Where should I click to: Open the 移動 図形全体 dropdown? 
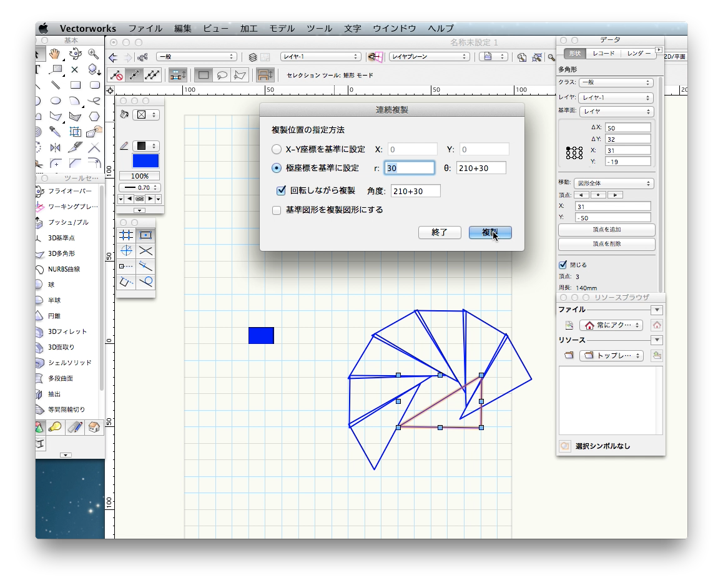coord(614,184)
